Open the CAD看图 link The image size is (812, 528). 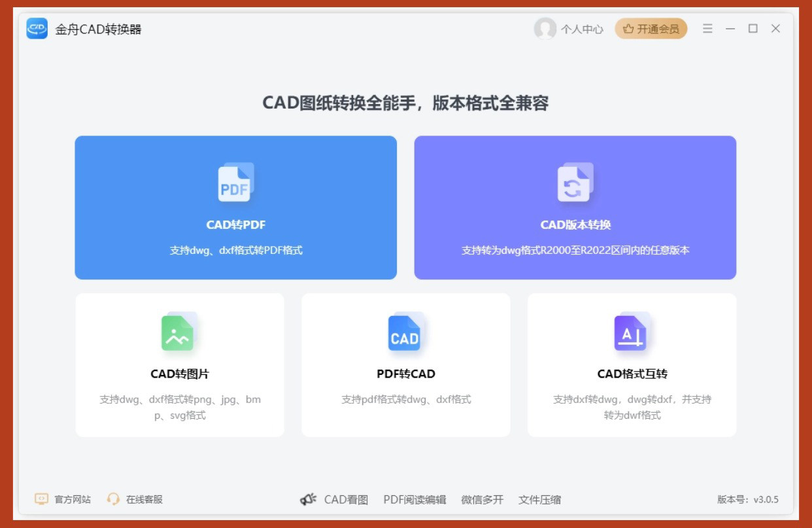(347, 500)
